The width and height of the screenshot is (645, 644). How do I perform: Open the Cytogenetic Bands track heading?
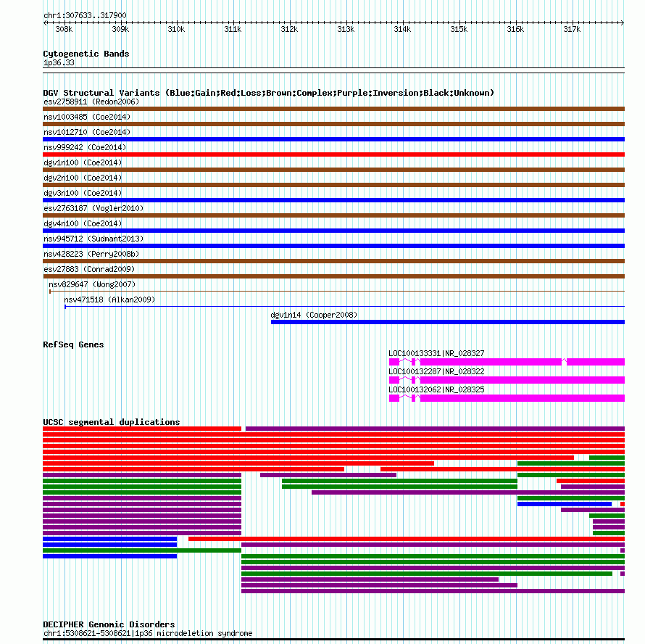[x=86, y=54]
